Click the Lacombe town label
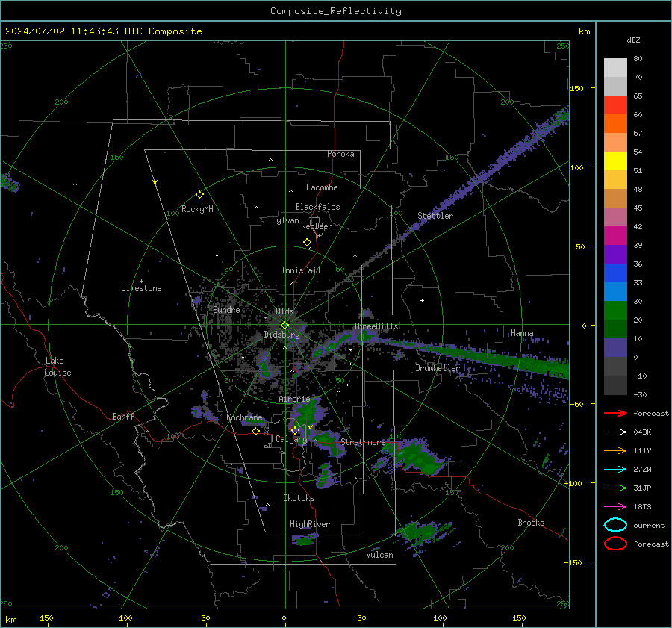 [322, 187]
